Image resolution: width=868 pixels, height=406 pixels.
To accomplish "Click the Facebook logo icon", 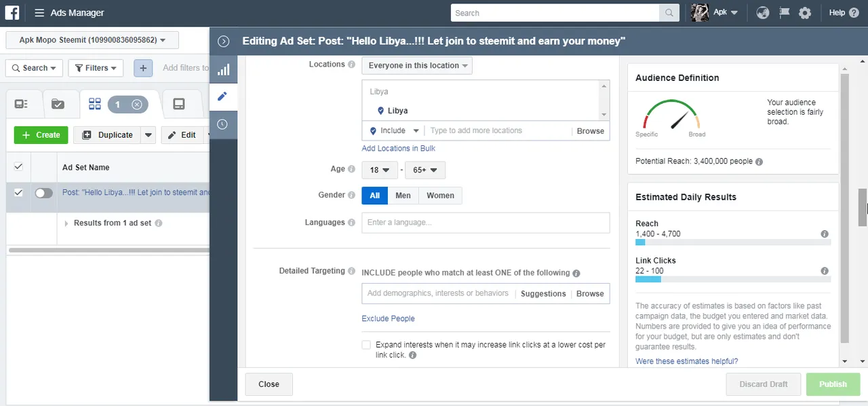I will 13,12.
